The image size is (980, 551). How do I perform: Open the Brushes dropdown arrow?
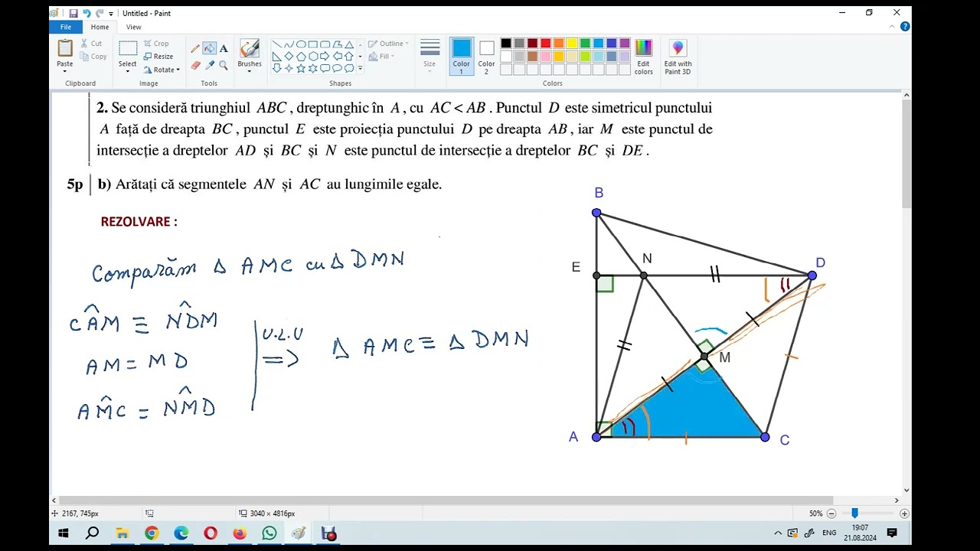click(x=250, y=71)
